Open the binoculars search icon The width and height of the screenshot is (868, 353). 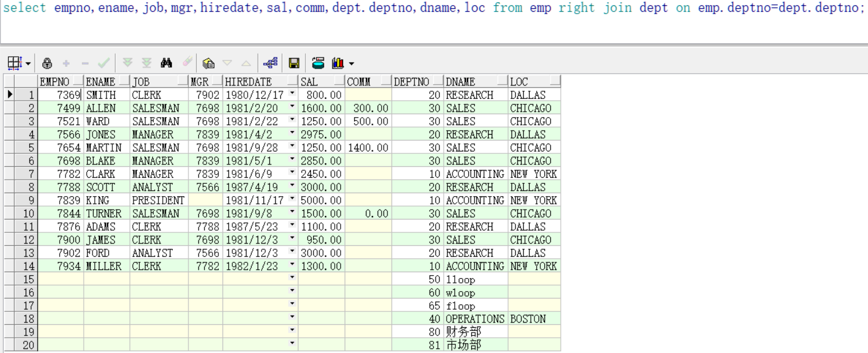(166, 63)
